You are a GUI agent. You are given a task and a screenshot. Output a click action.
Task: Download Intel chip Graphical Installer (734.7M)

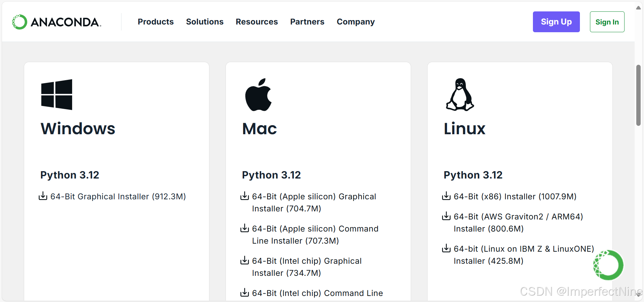tap(307, 267)
